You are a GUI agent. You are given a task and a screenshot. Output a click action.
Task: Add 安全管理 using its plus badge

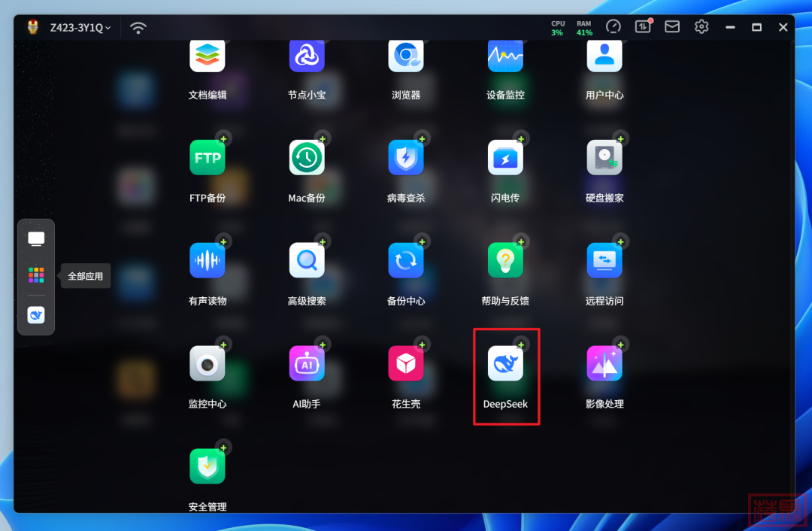click(x=224, y=448)
